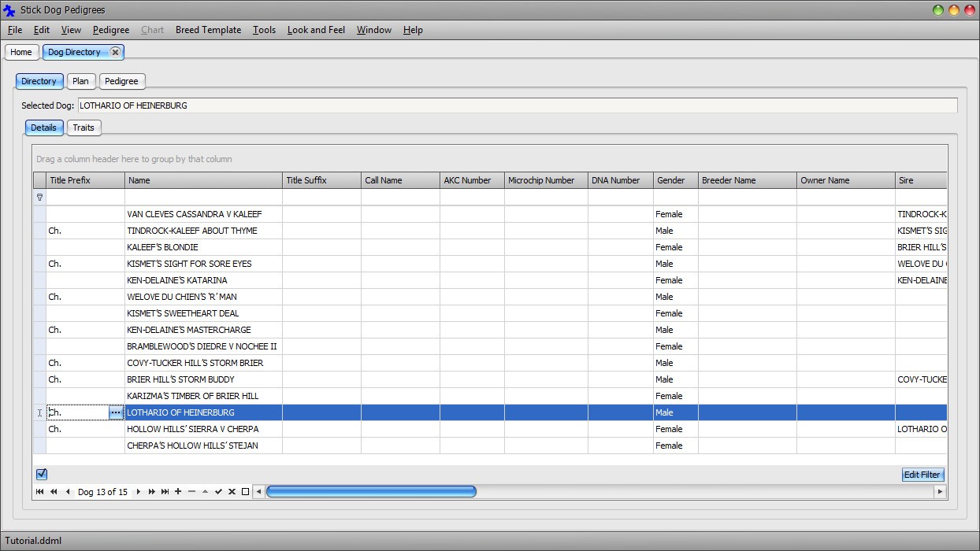Click the checkmark to end editing
Image resolution: width=980 pixels, height=551 pixels.
[218, 492]
